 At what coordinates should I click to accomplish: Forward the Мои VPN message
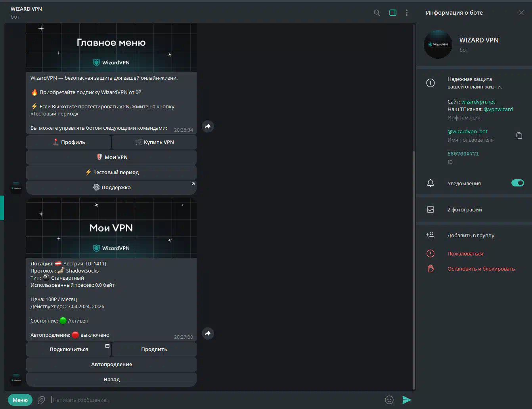(208, 333)
